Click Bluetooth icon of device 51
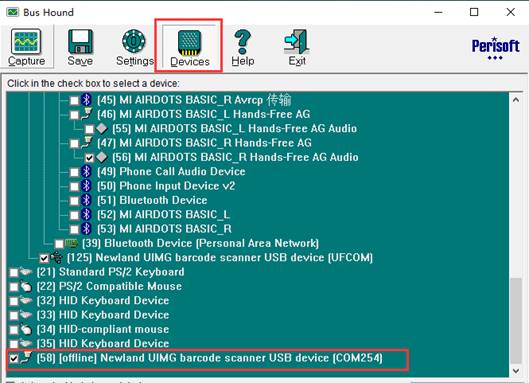529x383 pixels. click(87, 200)
